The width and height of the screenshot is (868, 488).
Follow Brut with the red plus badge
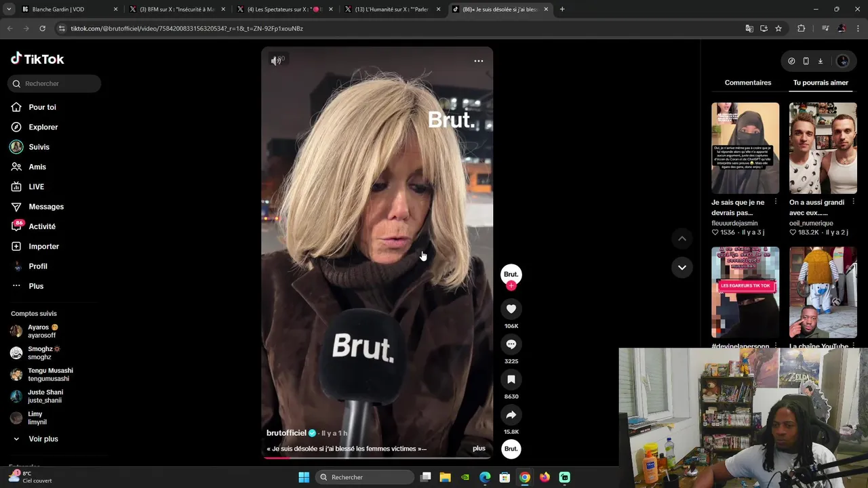(511, 286)
